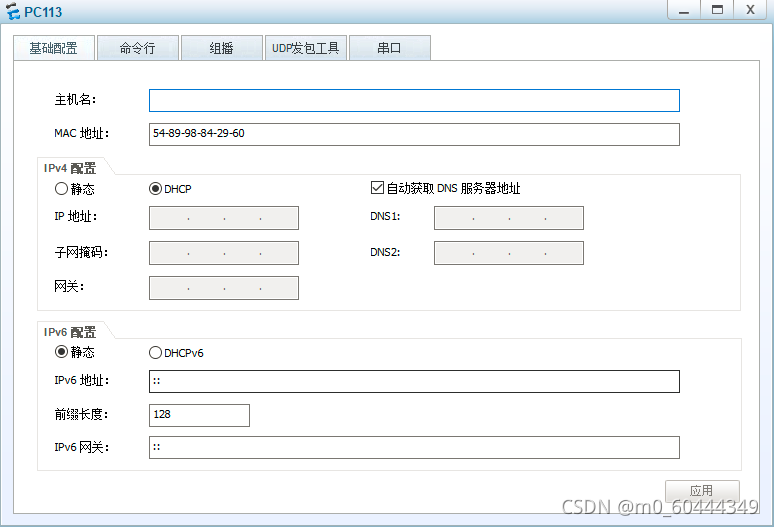This screenshot has width=774, height=527.
Task: Open the 组播 tab
Action: 222,48
